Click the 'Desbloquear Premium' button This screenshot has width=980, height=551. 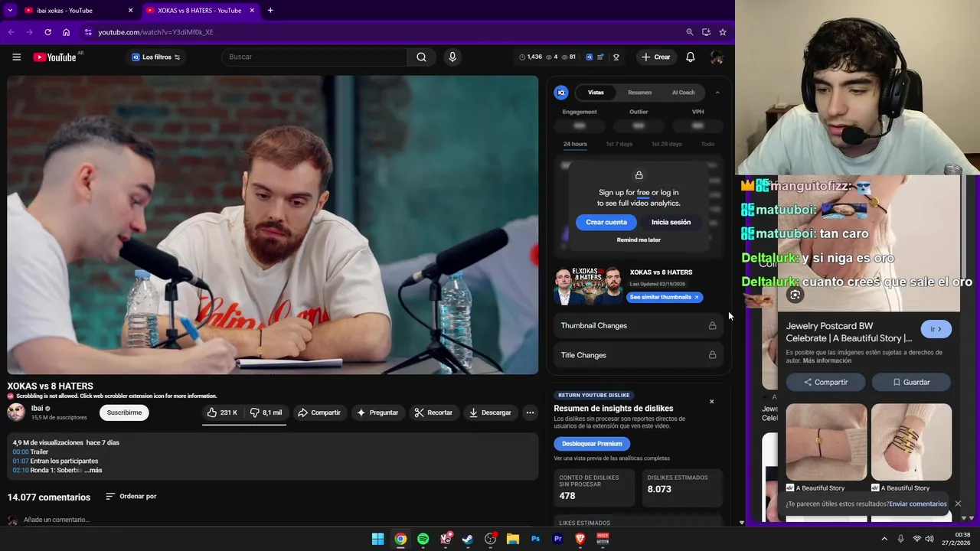coord(592,444)
